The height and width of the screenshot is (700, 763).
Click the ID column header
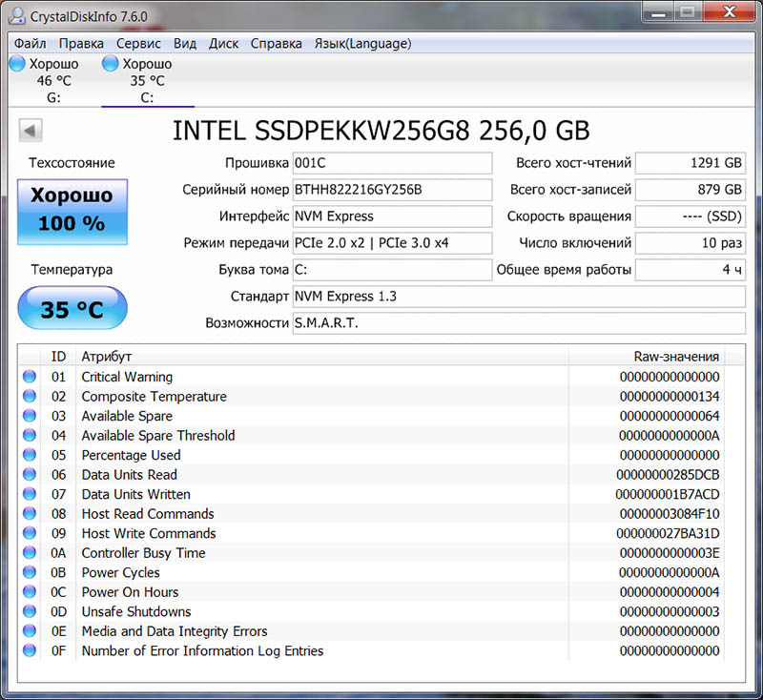tap(58, 357)
